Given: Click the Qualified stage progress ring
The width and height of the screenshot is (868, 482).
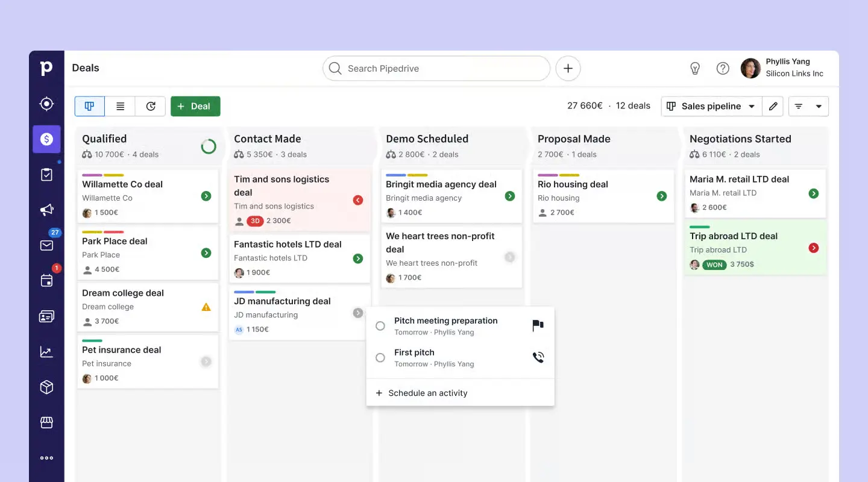Looking at the screenshot, I should 209,146.
